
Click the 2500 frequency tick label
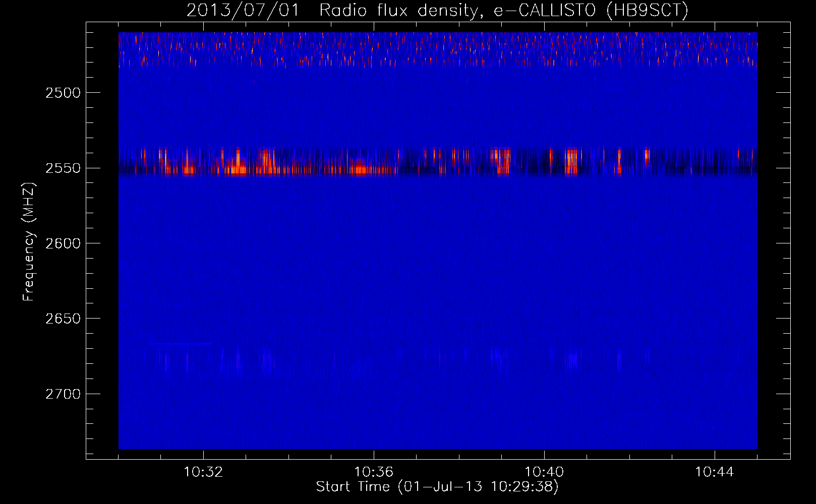[63, 93]
